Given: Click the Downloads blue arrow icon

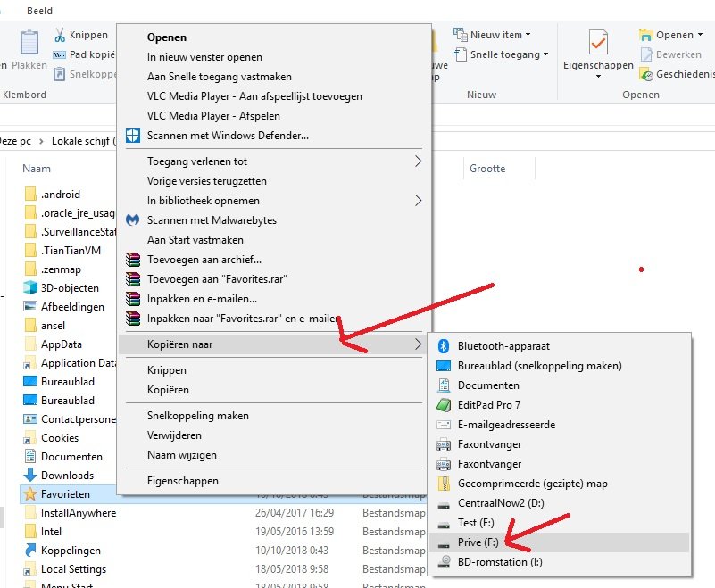Looking at the screenshot, I should coord(30,475).
